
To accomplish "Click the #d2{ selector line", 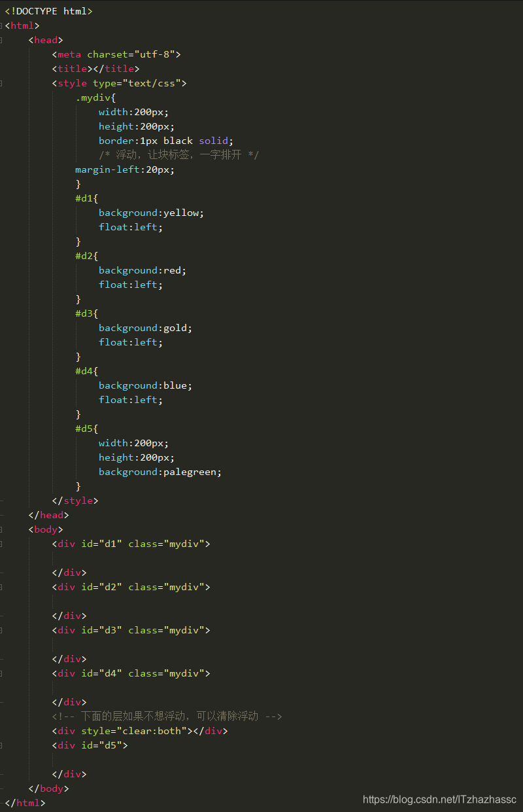I will pos(87,256).
